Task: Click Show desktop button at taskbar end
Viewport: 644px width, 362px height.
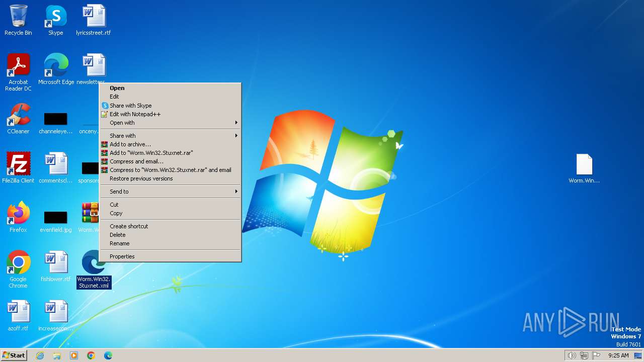Action: pyautogui.click(x=638, y=355)
